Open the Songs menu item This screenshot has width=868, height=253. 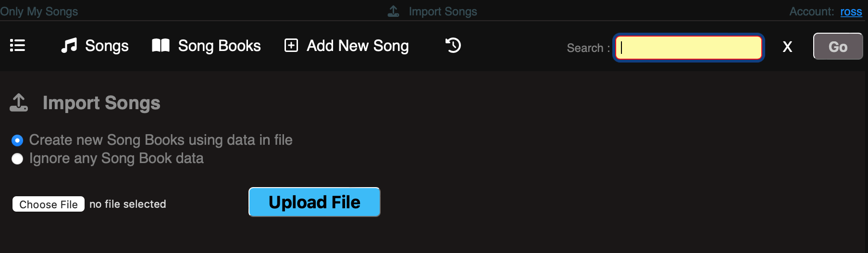pos(107,46)
